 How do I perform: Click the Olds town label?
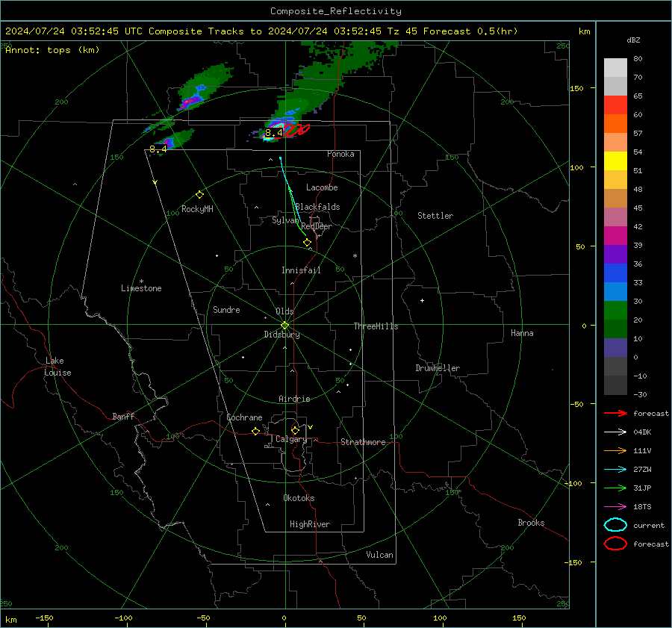coord(284,311)
